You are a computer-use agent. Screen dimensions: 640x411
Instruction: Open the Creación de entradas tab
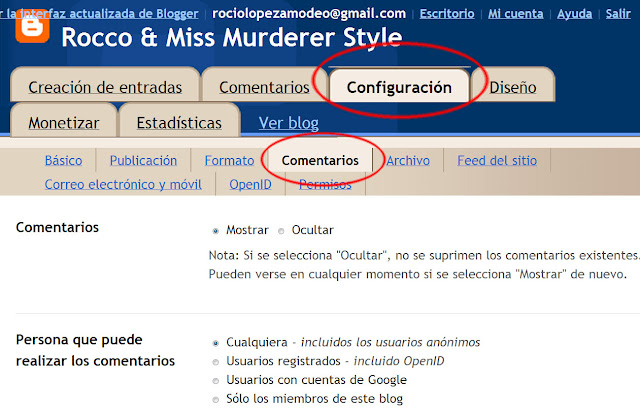(105, 87)
